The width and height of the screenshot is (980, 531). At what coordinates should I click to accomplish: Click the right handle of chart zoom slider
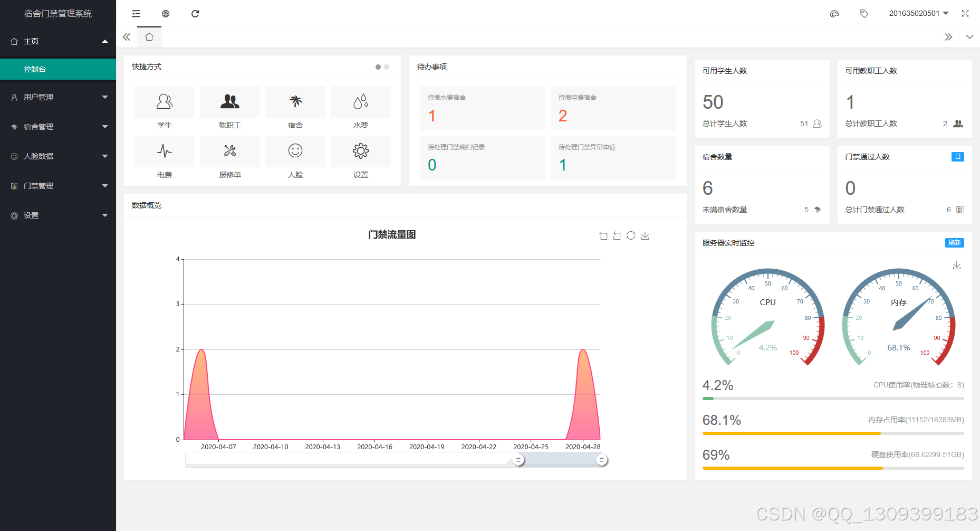(x=601, y=460)
